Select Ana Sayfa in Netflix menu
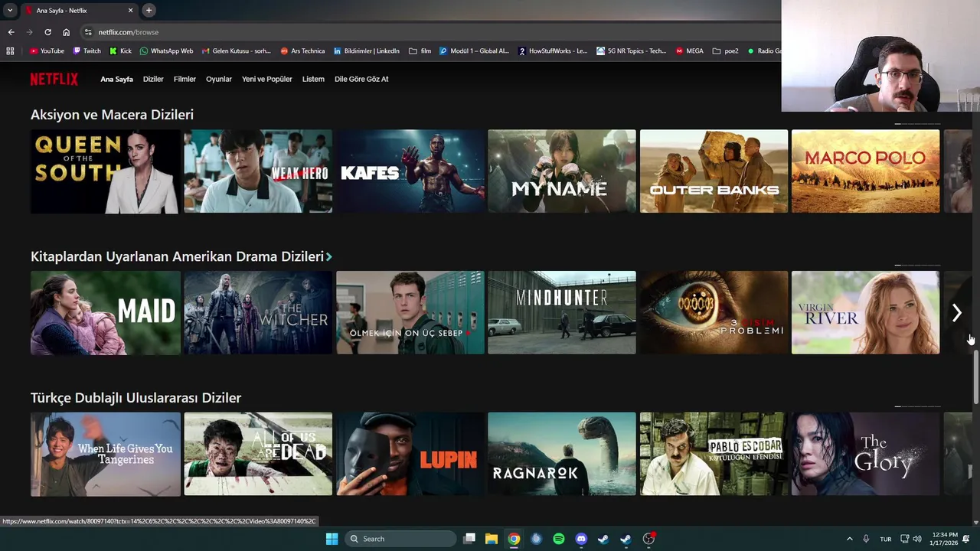Image resolution: width=980 pixels, height=551 pixels. pyautogui.click(x=116, y=79)
